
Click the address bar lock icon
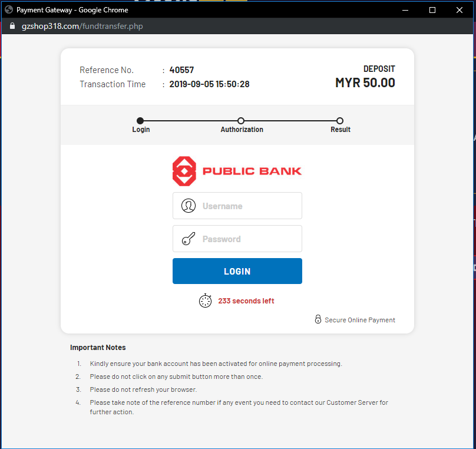pos(12,26)
